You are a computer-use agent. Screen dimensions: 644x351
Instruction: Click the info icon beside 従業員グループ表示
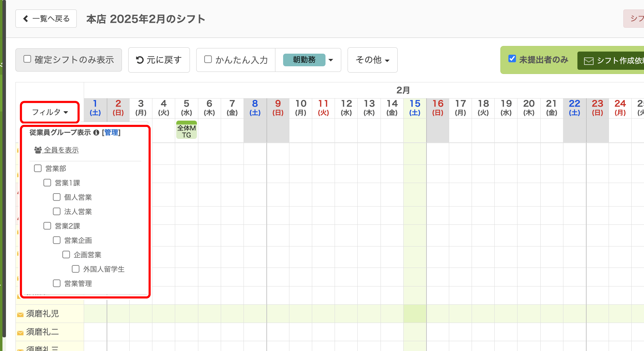(96, 133)
